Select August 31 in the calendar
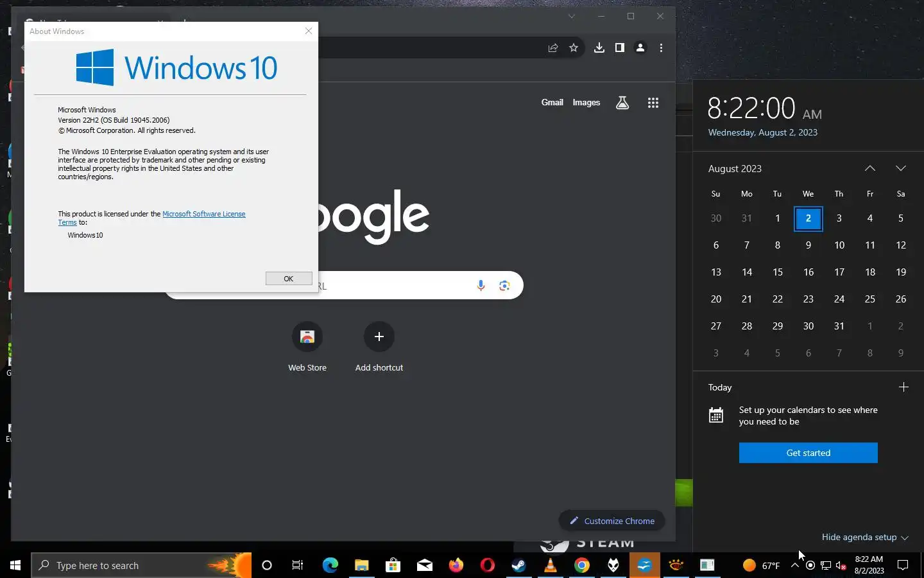The width and height of the screenshot is (924, 578). coord(839,326)
